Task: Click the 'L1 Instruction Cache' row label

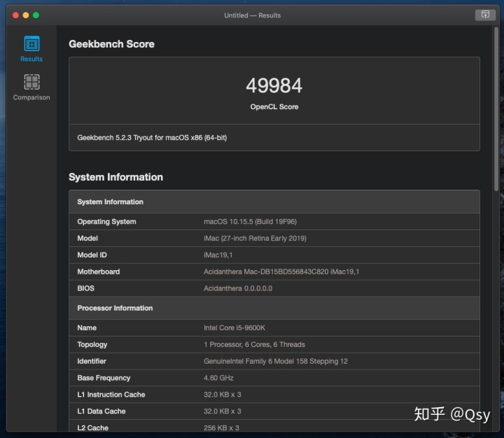Action: click(x=111, y=395)
